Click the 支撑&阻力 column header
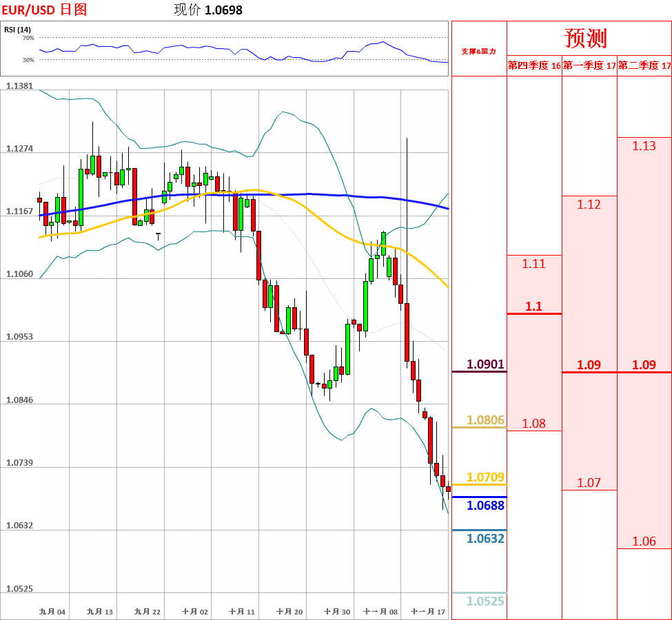Screen dimensions: 672x620 [x=478, y=51]
